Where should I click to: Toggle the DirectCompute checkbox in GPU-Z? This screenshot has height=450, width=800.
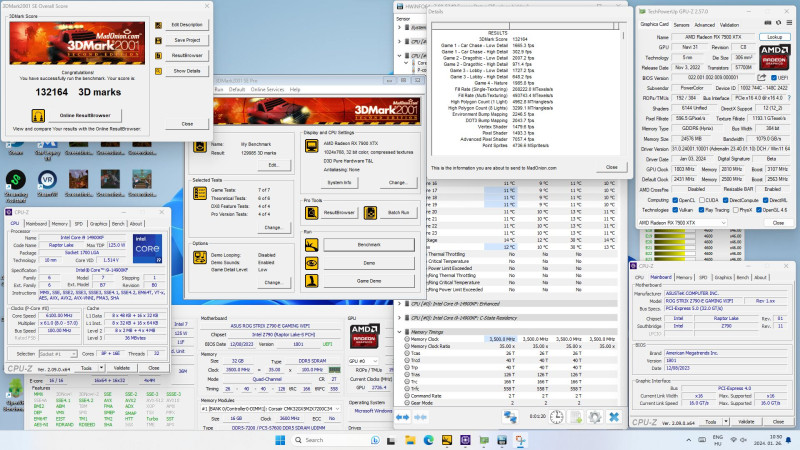click(726, 200)
